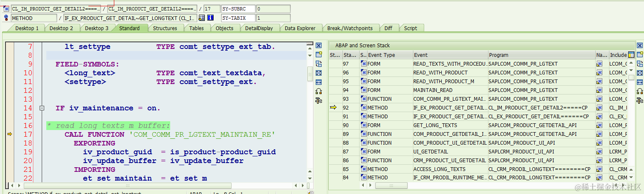Collapse the IF iv_maintenance block at line 14

(42, 108)
